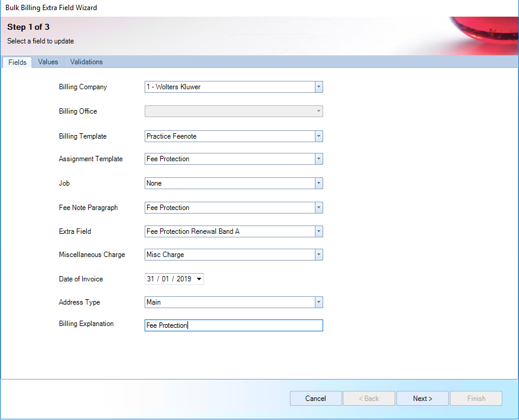Click the 'Bulk Billing Extra Field Wizard' title
The height and width of the screenshot is (420, 519).
[51, 8]
